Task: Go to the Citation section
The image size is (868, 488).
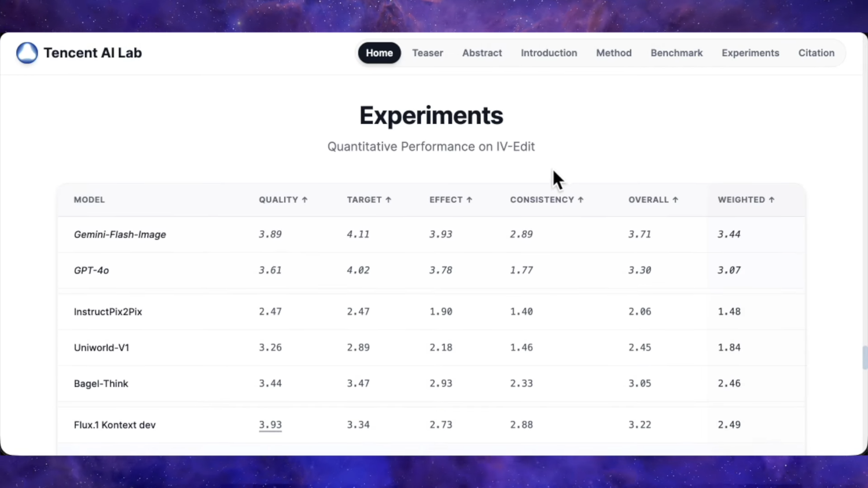Action: coord(816,53)
